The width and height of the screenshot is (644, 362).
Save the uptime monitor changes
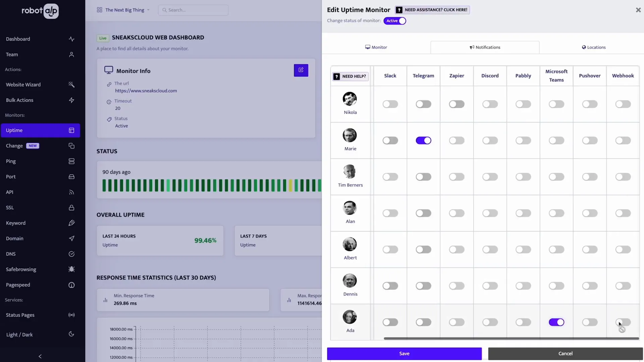[404, 354]
